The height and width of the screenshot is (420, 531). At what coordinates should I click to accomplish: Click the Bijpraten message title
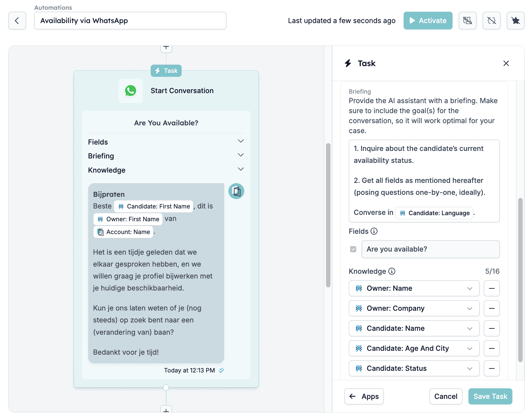109,194
